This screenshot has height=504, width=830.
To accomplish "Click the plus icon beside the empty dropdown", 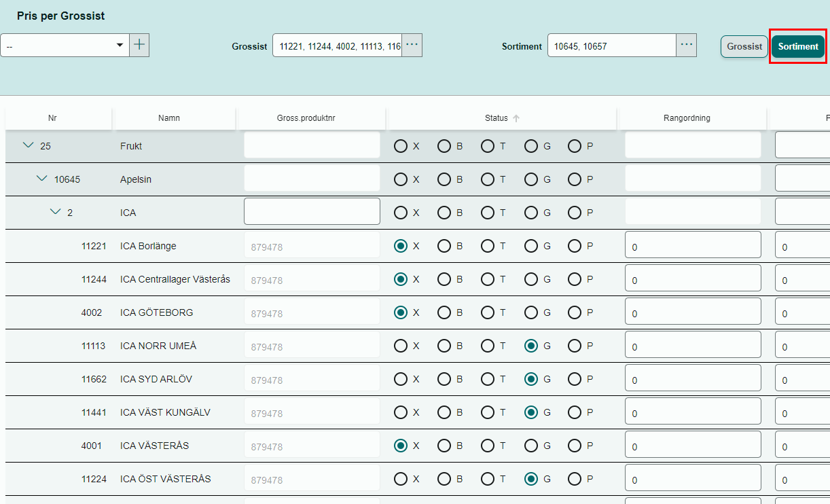I will pos(139,46).
